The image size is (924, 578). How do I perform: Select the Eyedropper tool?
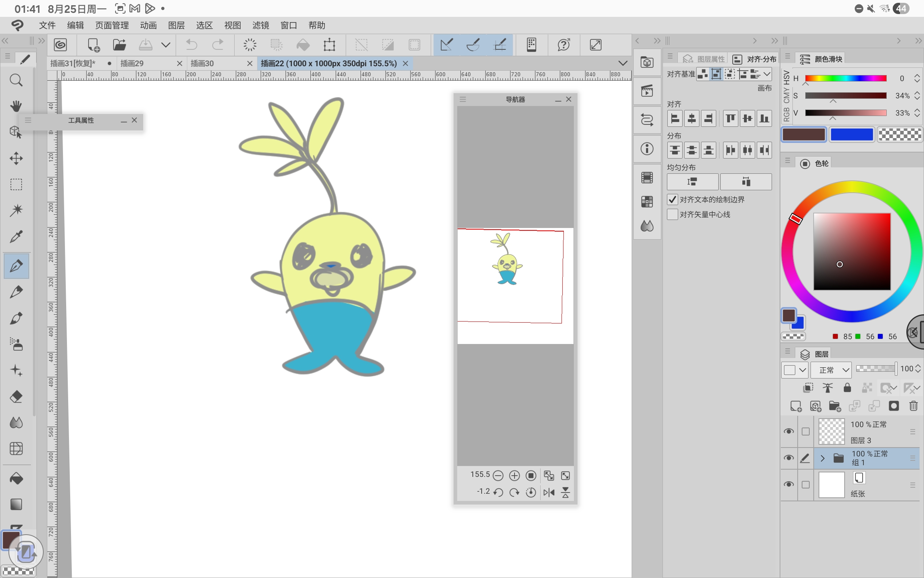(x=16, y=237)
